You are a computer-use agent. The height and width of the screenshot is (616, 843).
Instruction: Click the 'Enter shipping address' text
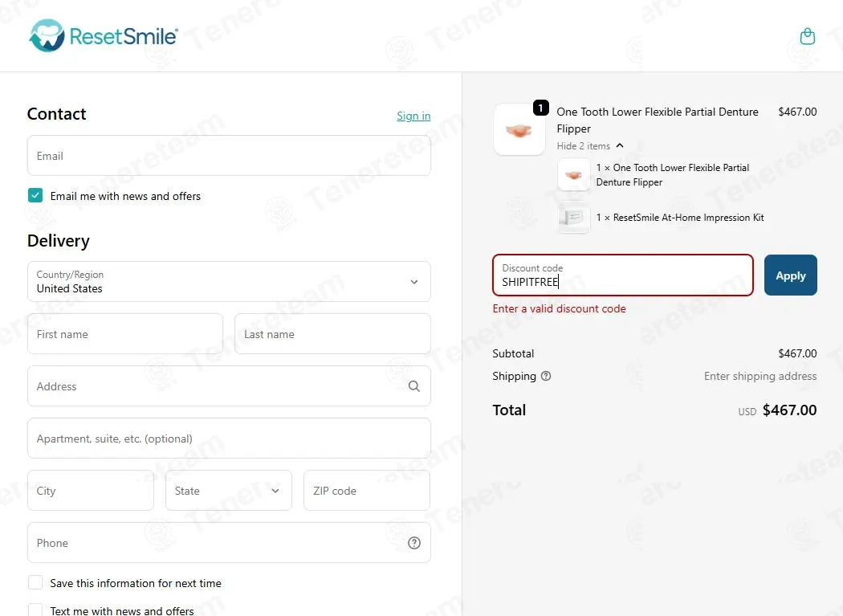760,376
